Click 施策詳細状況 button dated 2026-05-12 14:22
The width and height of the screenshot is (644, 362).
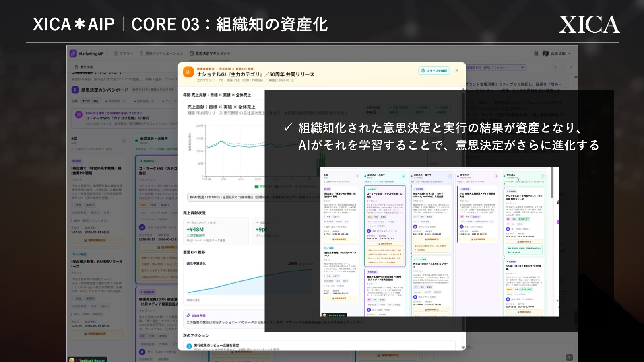point(97,240)
